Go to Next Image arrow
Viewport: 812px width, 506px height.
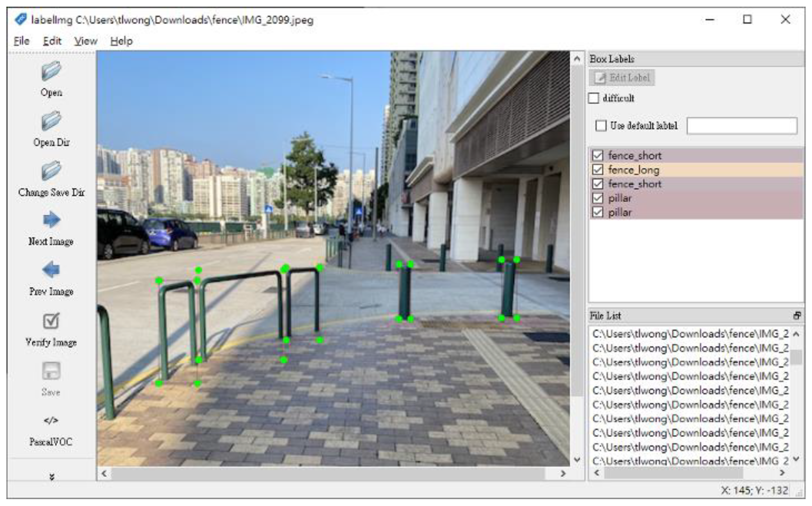pos(51,220)
